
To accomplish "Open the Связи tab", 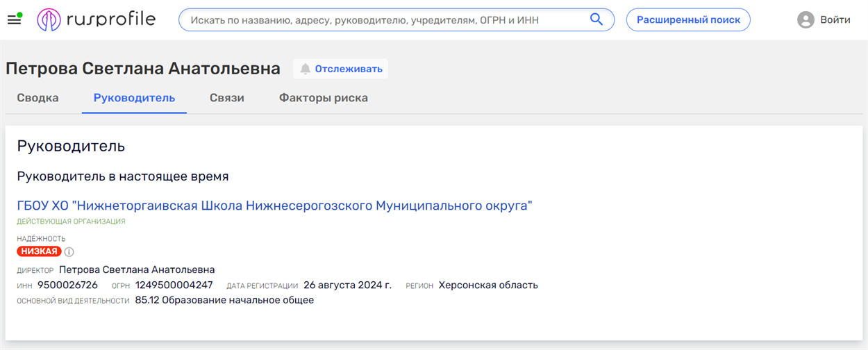I will [x=227, y=98].
